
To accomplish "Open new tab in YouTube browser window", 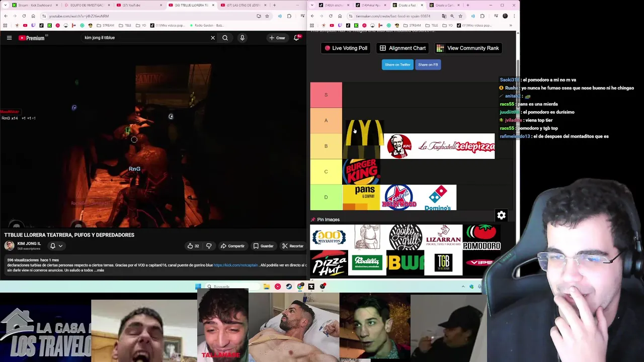I will tap(274, 5).
